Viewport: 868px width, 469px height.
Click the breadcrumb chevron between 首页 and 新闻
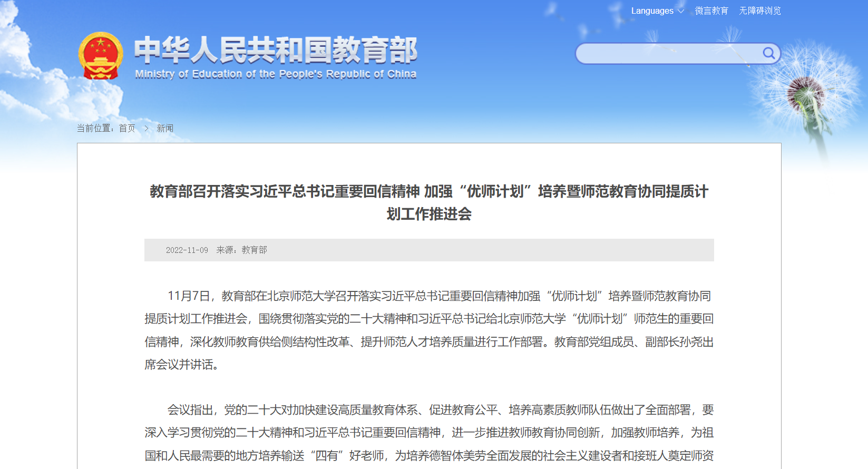pos(146,128)
